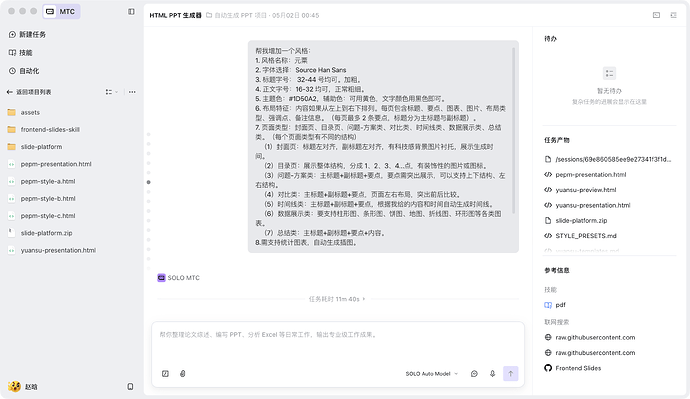Open the SOLO Auto Model dropdown
This screenshot has height=399, width=690.
coord(431,373)
